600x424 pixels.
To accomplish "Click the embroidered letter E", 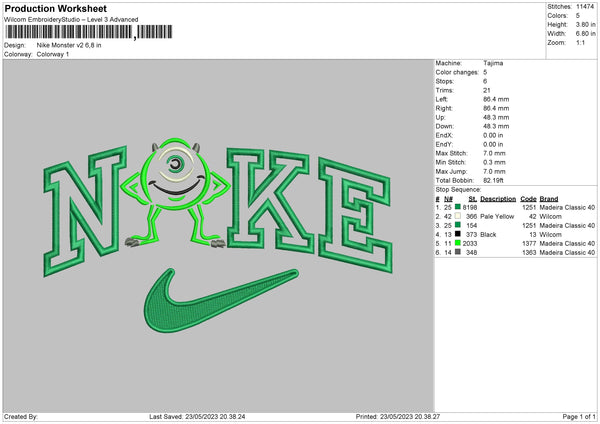I will point(355,215).
